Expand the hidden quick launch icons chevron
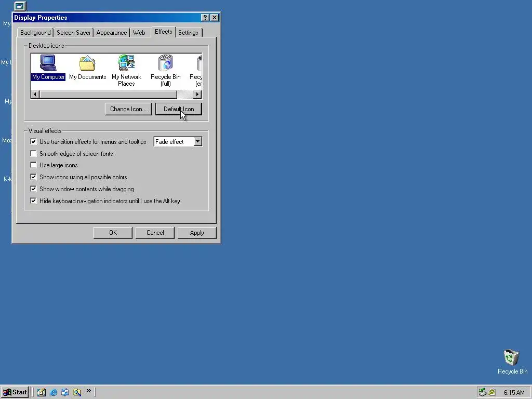 (88, 391)
